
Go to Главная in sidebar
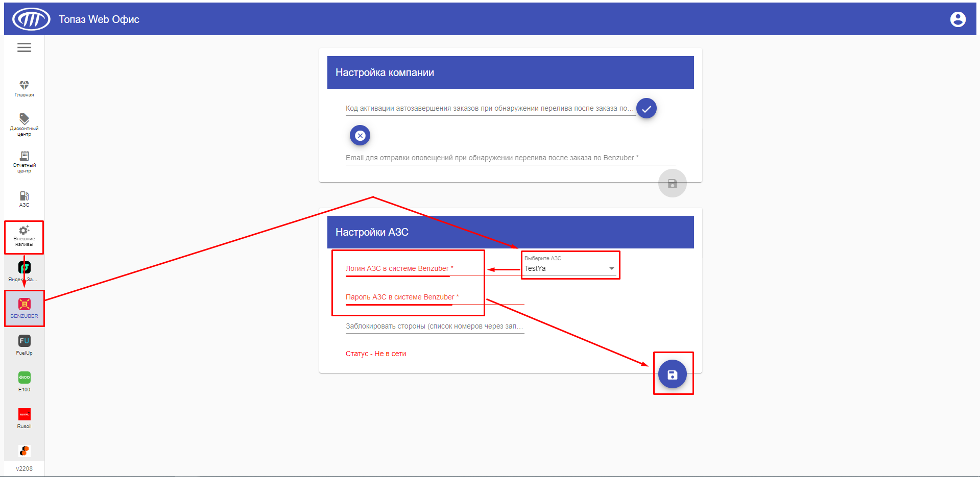(24, 88)
